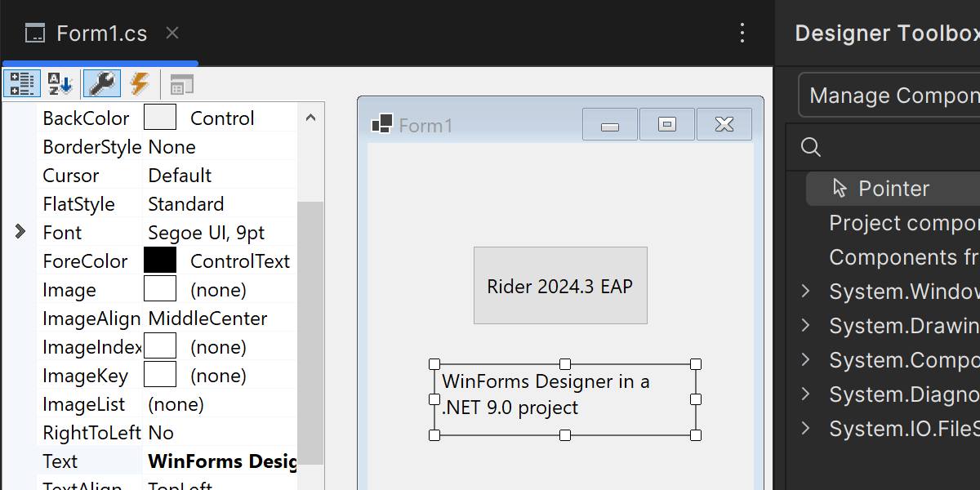Click the Text property value field
The width and height of the screenshot is (980, 490).
[x=221, y=461]
